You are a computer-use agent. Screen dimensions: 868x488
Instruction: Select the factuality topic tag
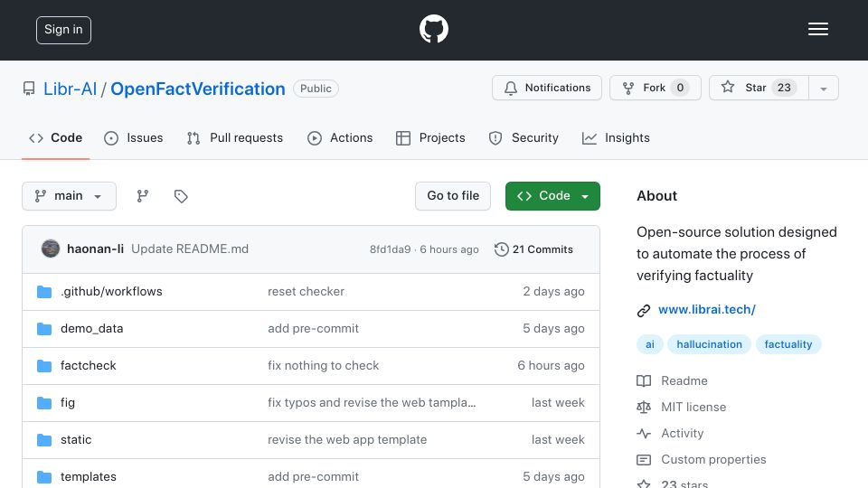point(788,344)
